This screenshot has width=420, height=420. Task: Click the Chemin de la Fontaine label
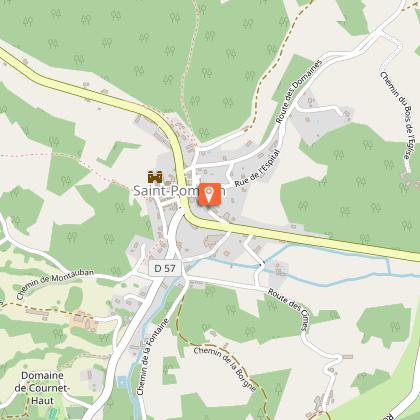coord(153,357)
